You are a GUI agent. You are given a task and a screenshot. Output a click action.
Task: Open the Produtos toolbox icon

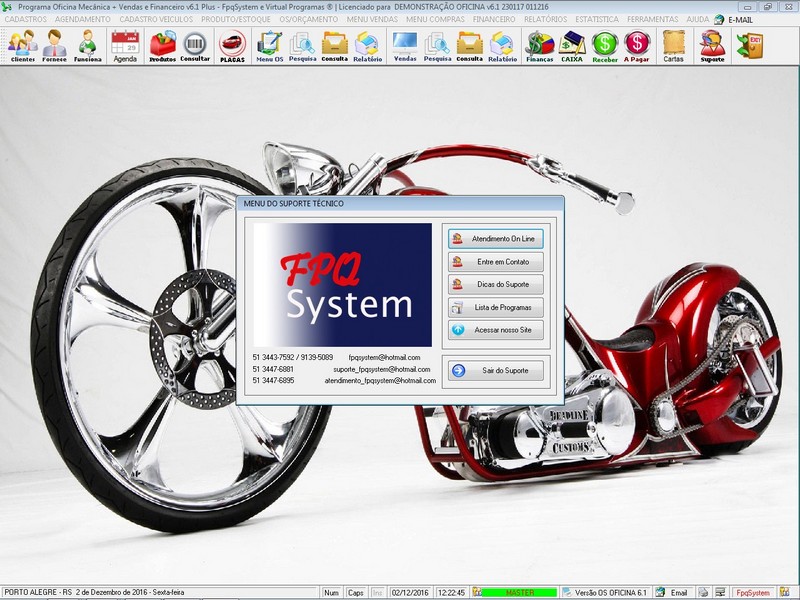163,46
